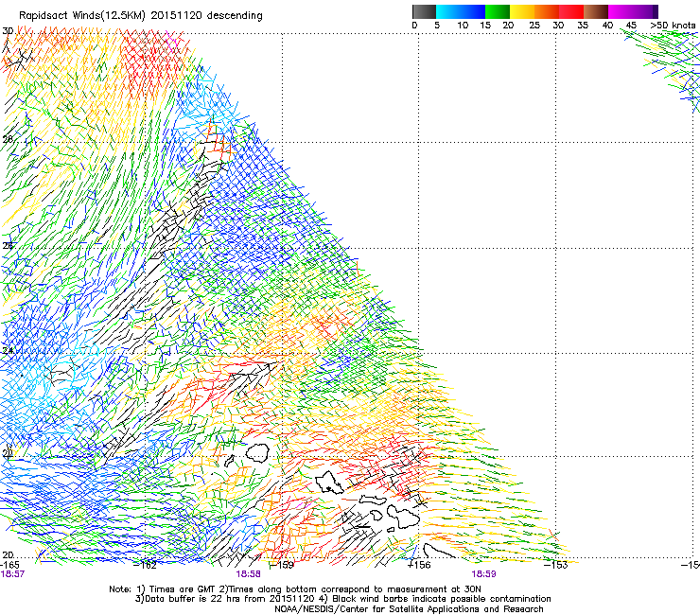Click the longitude label '-162'

pyautogui.click(x=146, y=565)
